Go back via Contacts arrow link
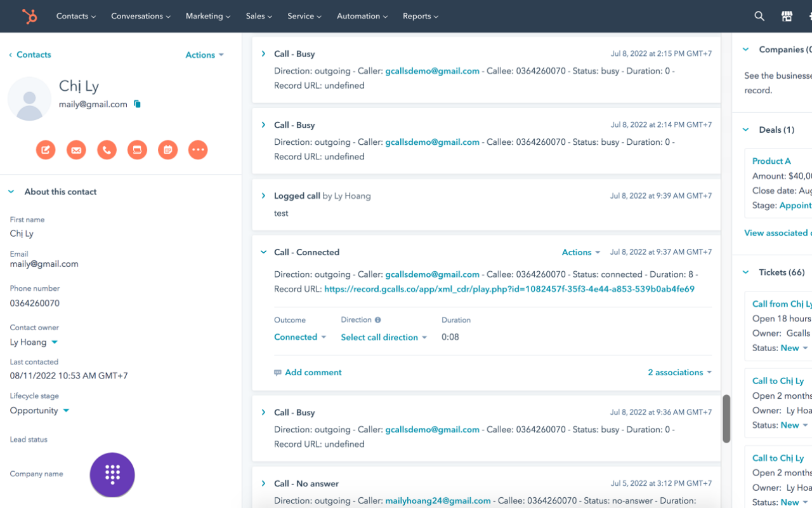This screenshot has width=812, height=508. (30, 55)
